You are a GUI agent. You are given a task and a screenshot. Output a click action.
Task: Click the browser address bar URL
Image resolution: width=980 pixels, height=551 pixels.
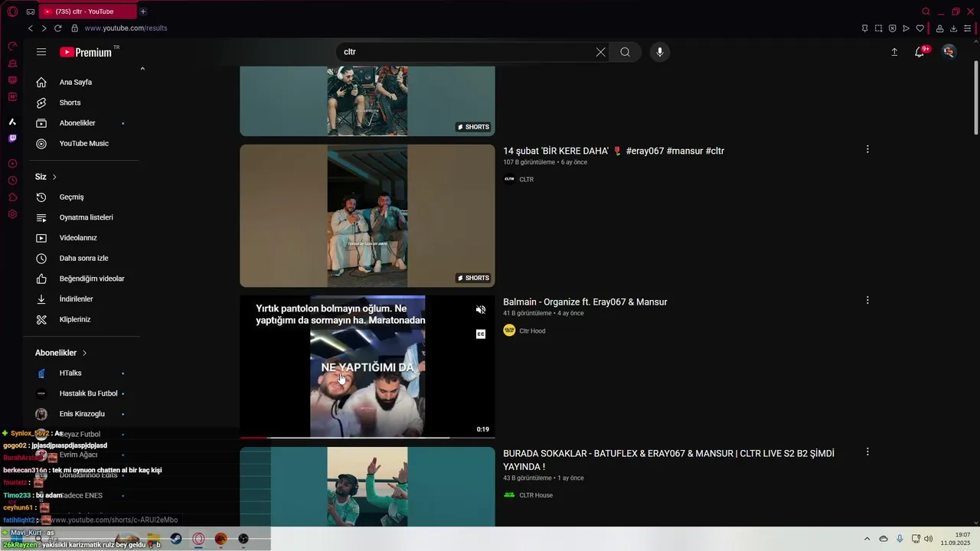pyautogui.click(x=126, y=28)
